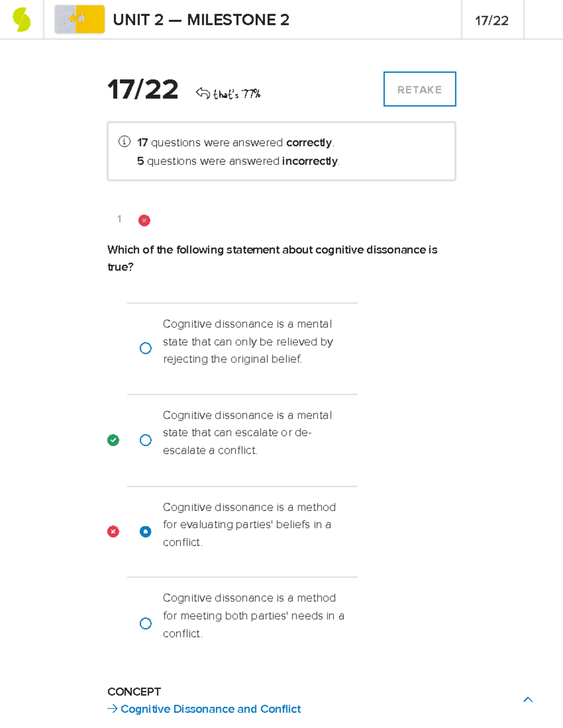The width and height of the screenshot is (563, 728).
Task: Click the red X badge next to question 1
Action: click(145, 220)
